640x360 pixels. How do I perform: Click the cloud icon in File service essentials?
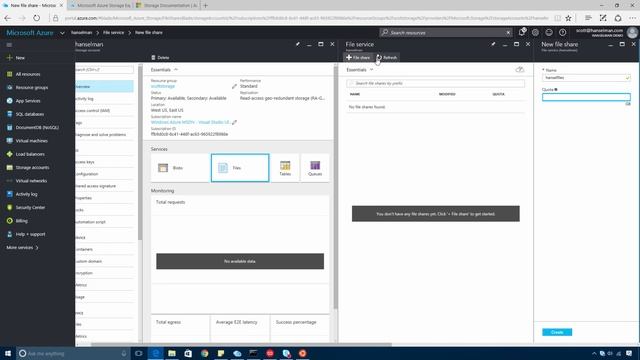coord(520,70)
